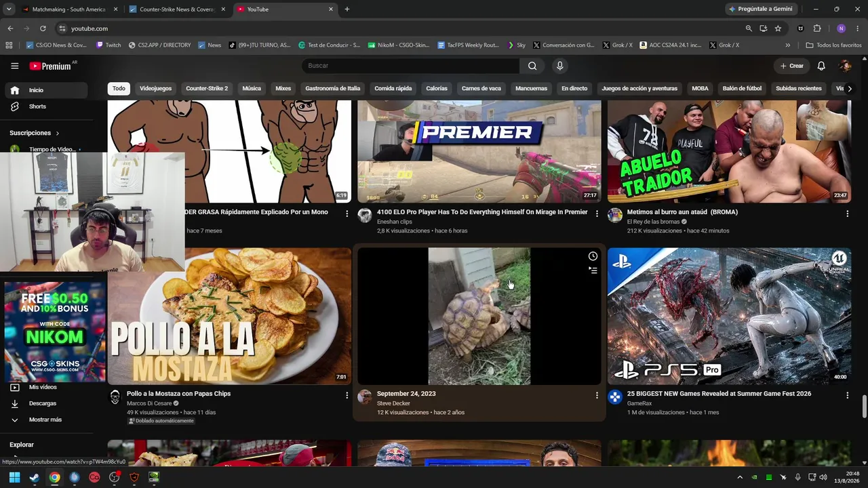Reload the page in the browser toolbar

coord(43,28)
